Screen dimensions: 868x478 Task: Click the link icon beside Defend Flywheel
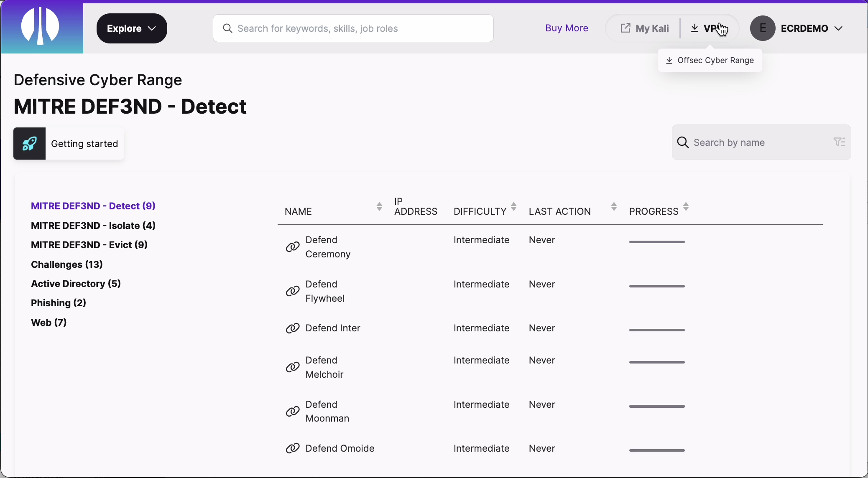[x=292, y=291]
